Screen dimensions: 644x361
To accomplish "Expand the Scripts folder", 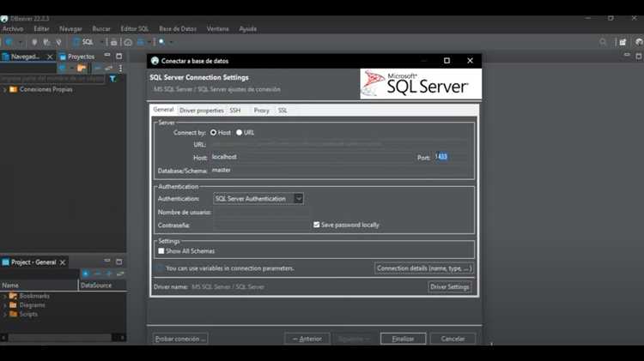I will pyautogui.click(x=4, y=314).
